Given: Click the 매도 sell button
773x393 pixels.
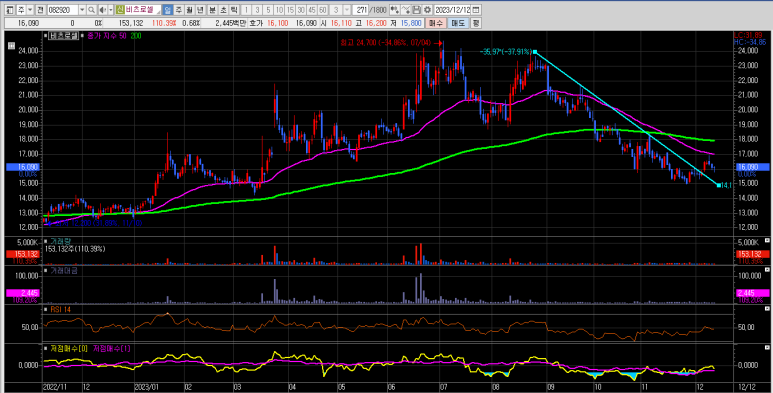Looking at the screenshot, I should (458, 23).
